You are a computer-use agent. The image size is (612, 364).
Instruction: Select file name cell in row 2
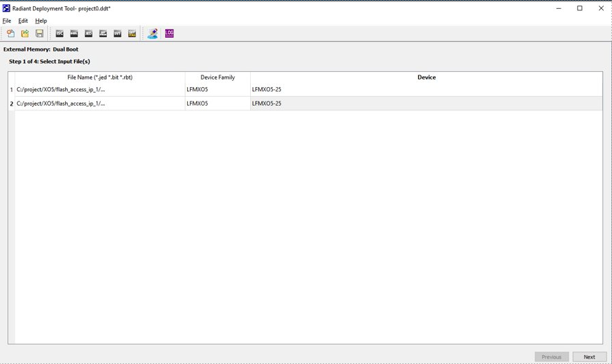click(x=100, y=104)
